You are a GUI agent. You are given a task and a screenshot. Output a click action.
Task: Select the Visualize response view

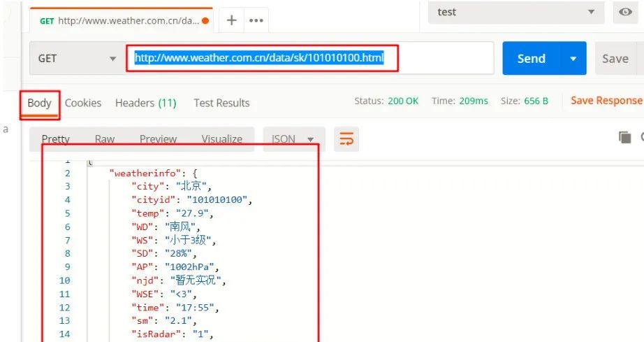click(221, 139)
